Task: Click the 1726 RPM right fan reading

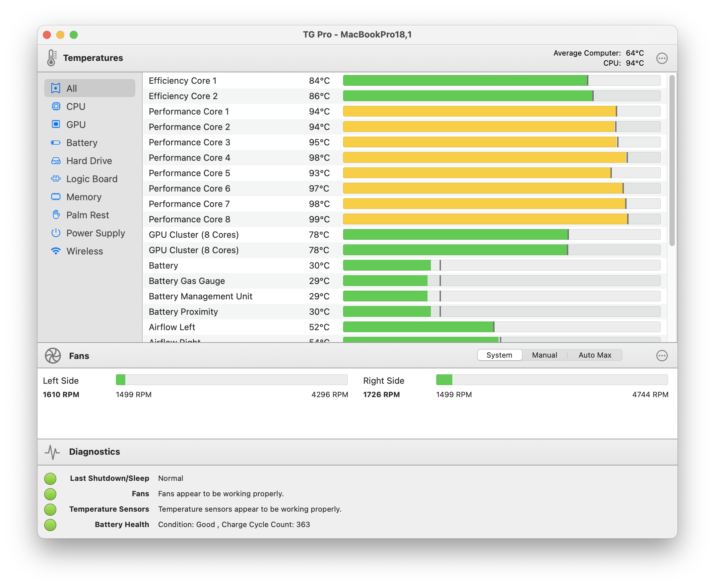Action: [381, 394]
